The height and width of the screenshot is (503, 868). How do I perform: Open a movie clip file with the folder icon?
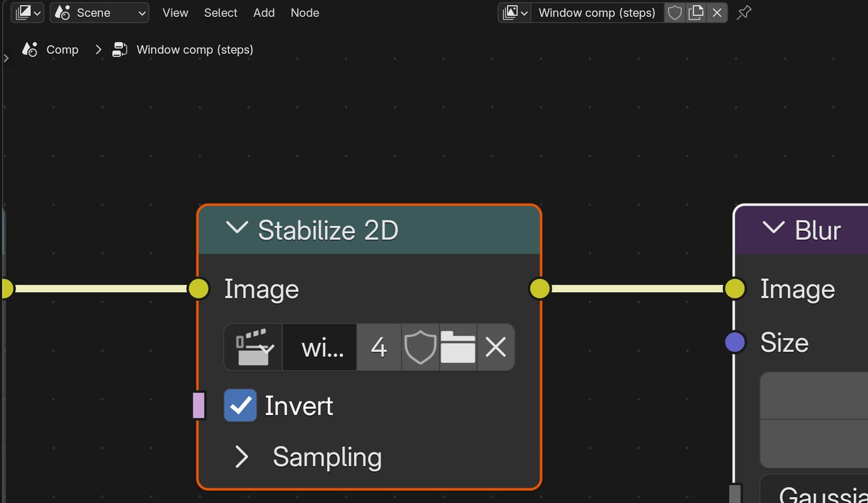[x=458, y=347]
